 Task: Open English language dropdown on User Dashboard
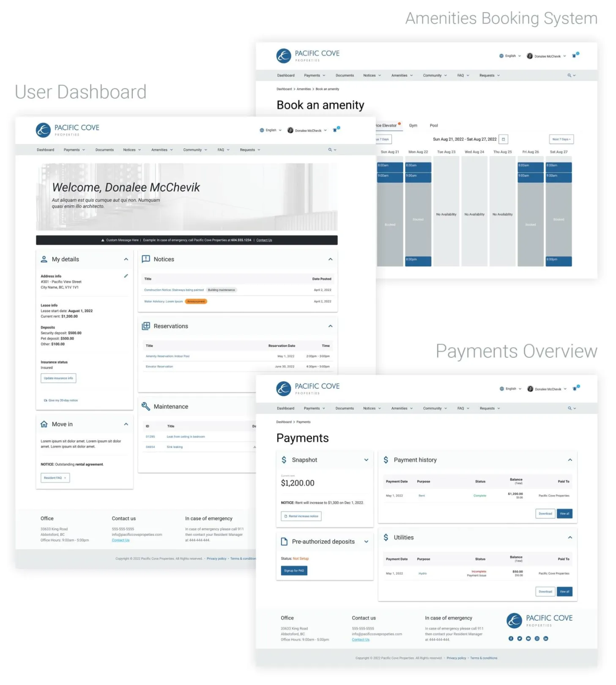click(271, 130)
